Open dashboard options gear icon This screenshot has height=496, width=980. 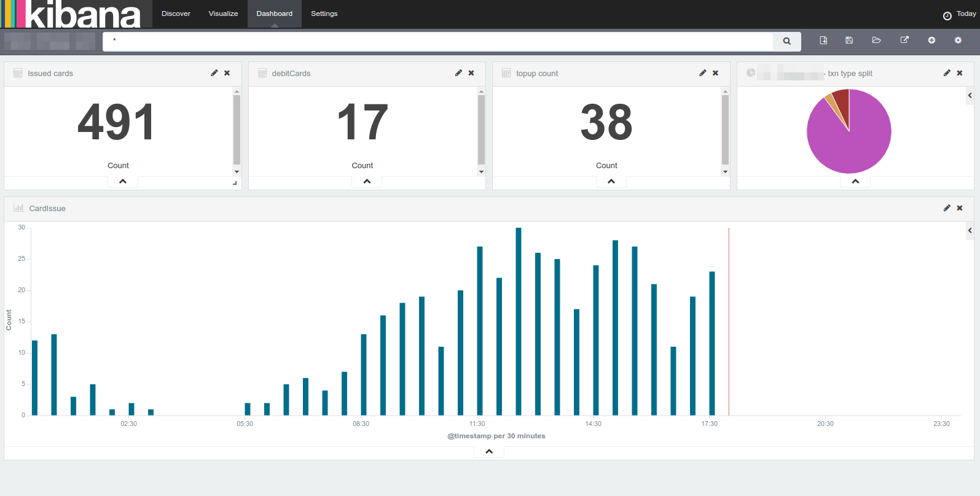(x=958, y=41)
